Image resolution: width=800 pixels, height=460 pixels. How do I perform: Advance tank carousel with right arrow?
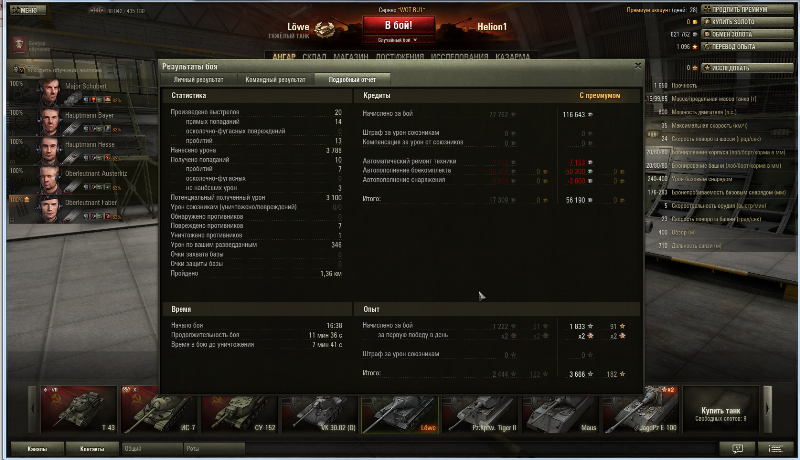(767, 410)
